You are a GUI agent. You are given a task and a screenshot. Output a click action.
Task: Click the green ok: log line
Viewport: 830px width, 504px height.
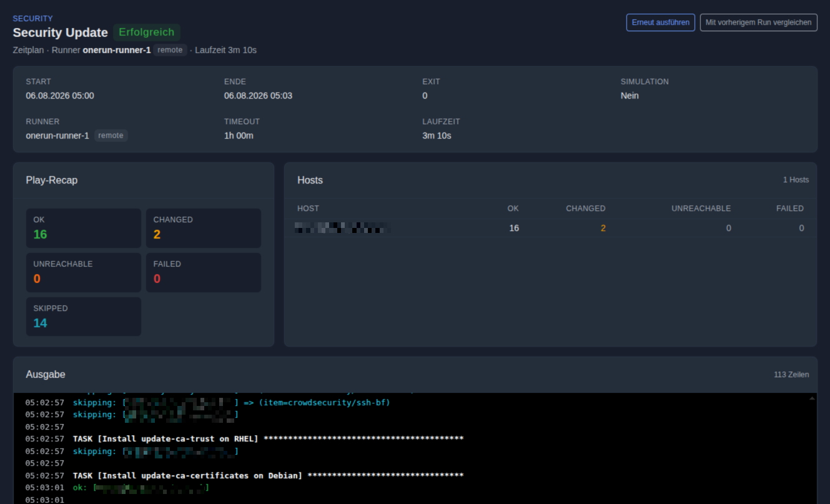pos(141,488)
